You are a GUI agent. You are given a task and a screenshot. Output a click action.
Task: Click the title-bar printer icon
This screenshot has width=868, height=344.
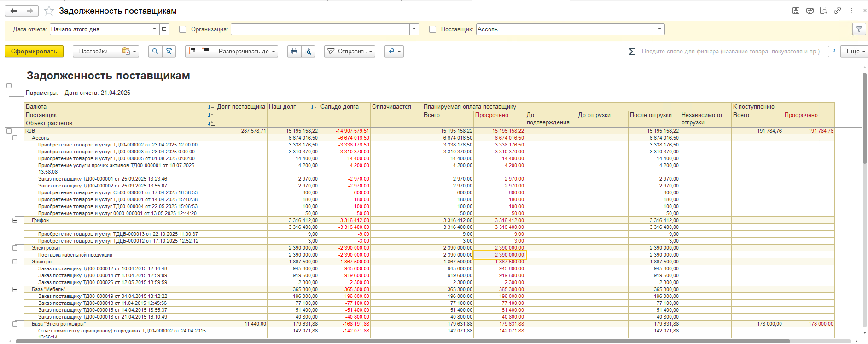pyautogui.click(x=810, y=11)
